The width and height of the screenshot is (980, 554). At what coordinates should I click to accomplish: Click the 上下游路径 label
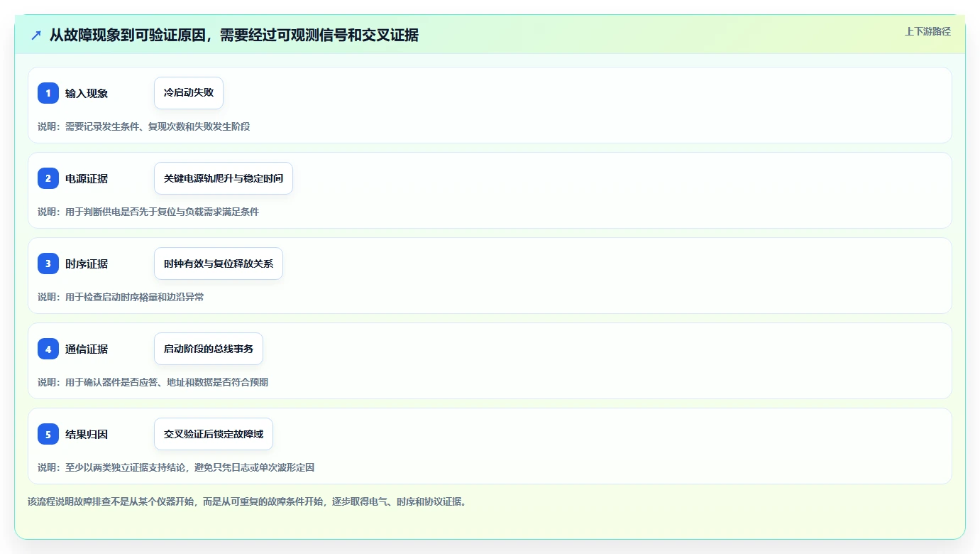[x=927, y=31]
